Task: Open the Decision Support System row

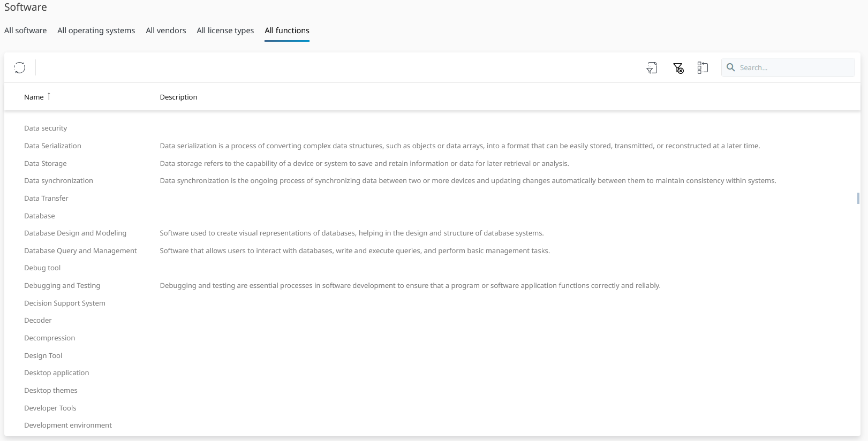Action: (x=64, y=303)
